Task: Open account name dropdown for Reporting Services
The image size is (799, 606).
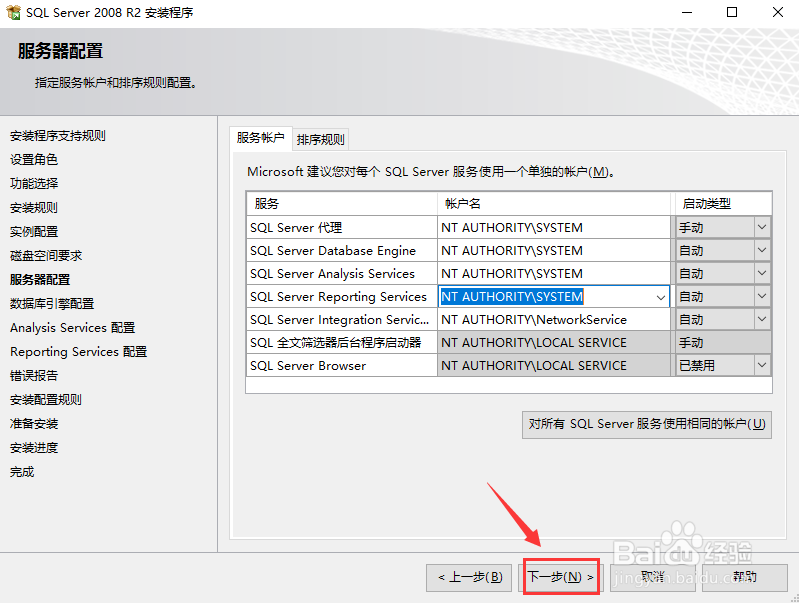Action: [661, 297]
